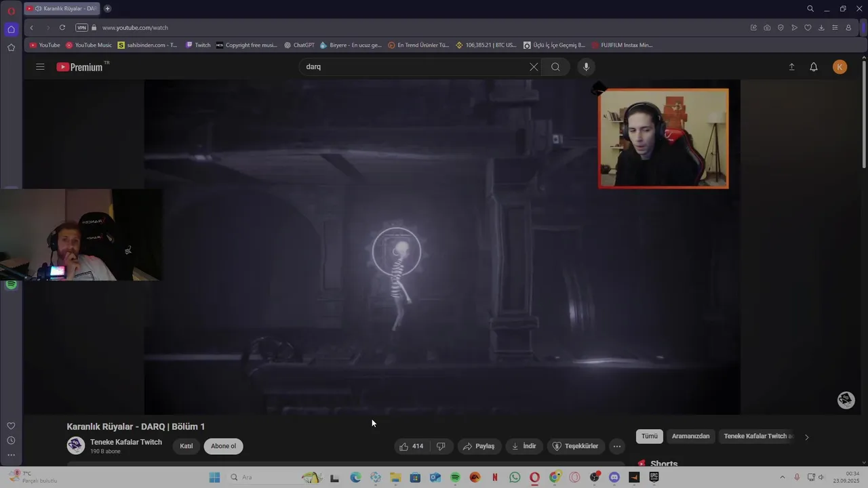Open the Opera sidebar three-dot setup

click(11, 455)
